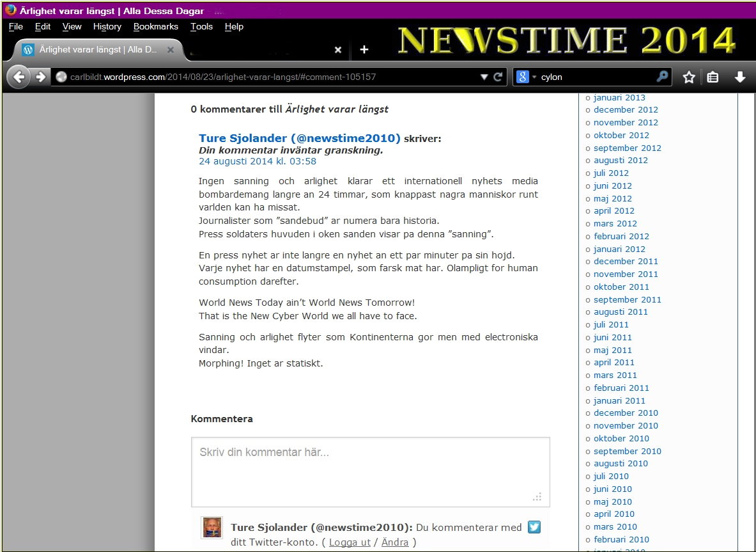756x552 pixels.
Task: Open the september 2011 archive
Action: coord(628,299)
